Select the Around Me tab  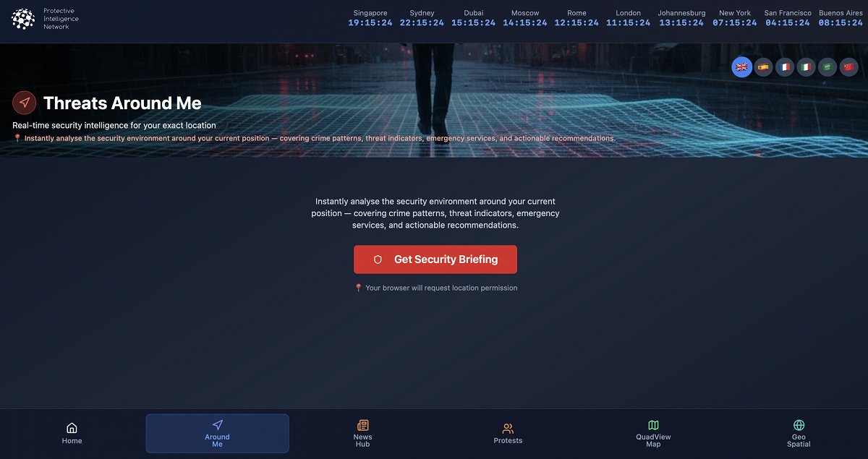coord(217,433)
